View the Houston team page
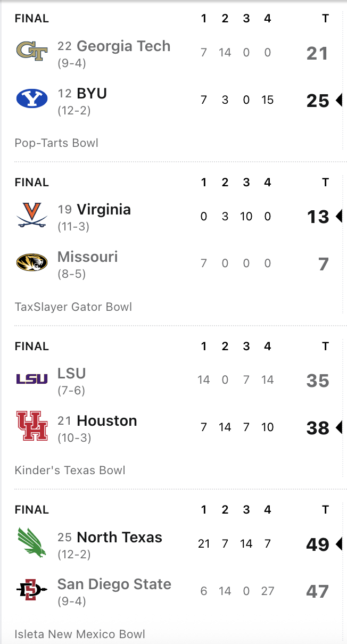The height and width of the screenshot is (644, 347). click(107, 420)
